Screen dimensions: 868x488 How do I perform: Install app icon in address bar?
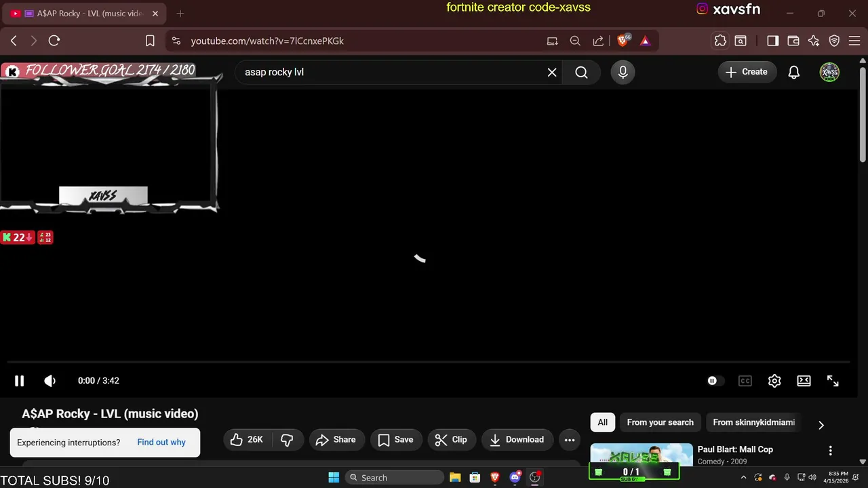click(x=552, y=41)
